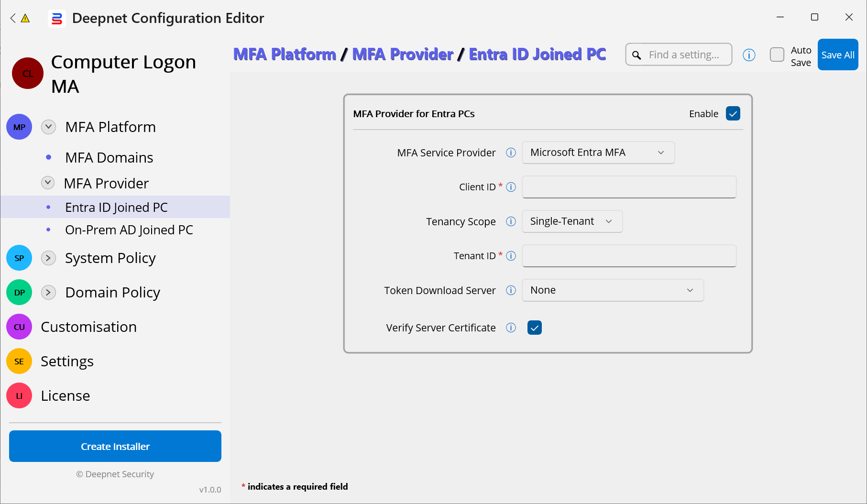Click the back arrow in title bar
Image resolution: width=867 pixels, height=504 pixels.
click(x=13, y=18)
